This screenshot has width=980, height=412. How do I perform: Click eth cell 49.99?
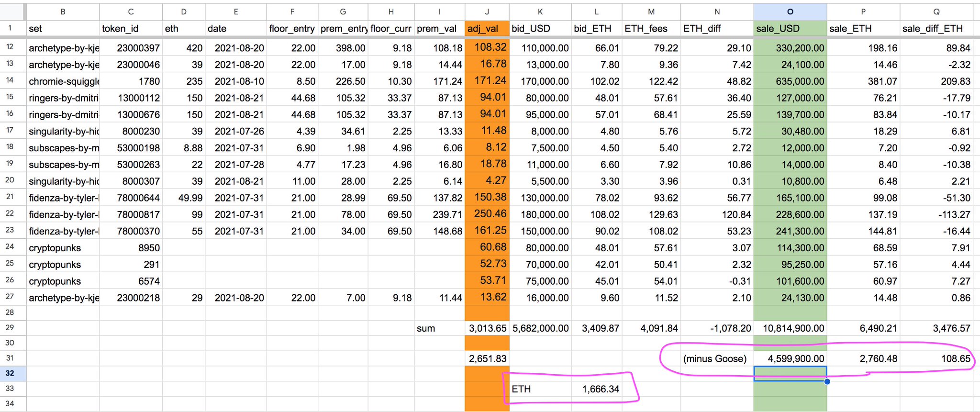[184, 198]
